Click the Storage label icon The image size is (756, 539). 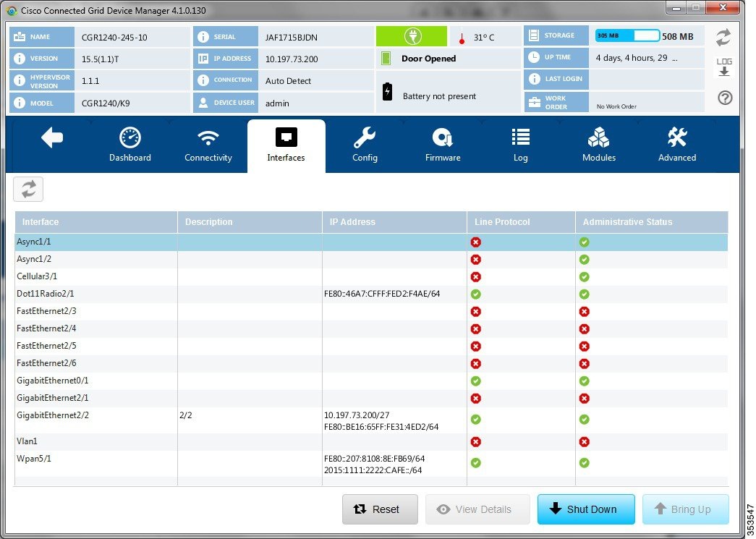click(533, 35)
